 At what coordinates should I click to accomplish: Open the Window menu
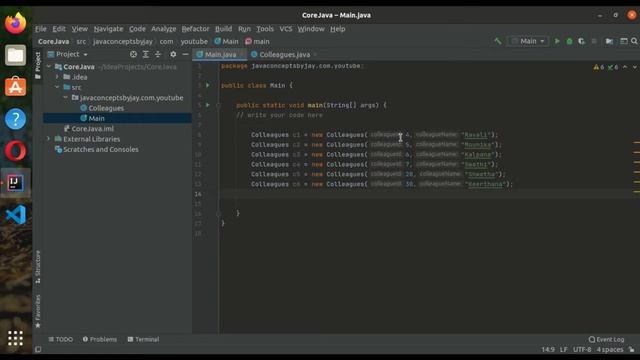coord(311,29)
